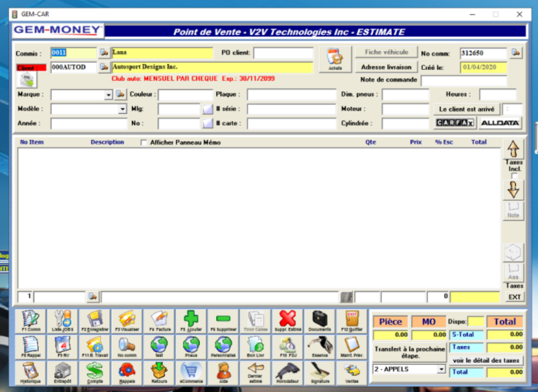Viewport: 538px width, 392px height.
Task: Create an invoice with F4 Facture
Action: click(159, 321)
